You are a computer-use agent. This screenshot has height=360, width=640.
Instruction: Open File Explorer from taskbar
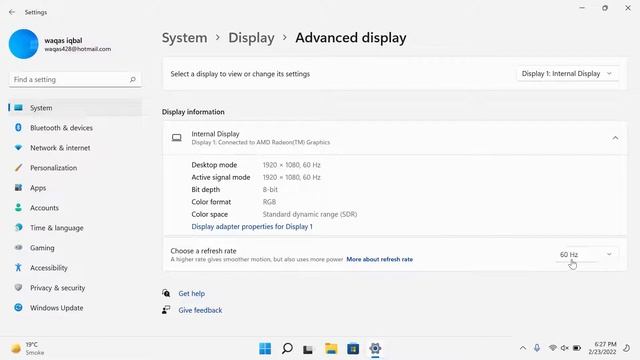(x=331, y=349)
